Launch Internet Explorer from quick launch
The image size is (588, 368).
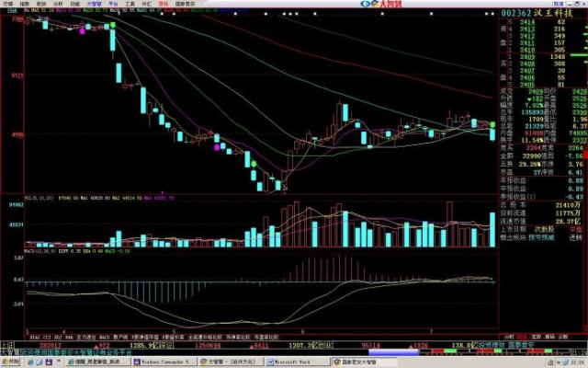tap(30, 362)
